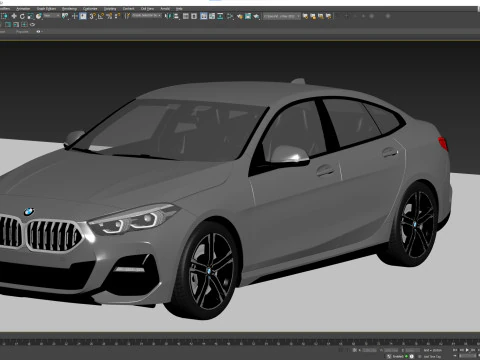This screenshot has width=480, height=360.
Task: Click first icon in second toolbar row
Action: coord(8,25)
